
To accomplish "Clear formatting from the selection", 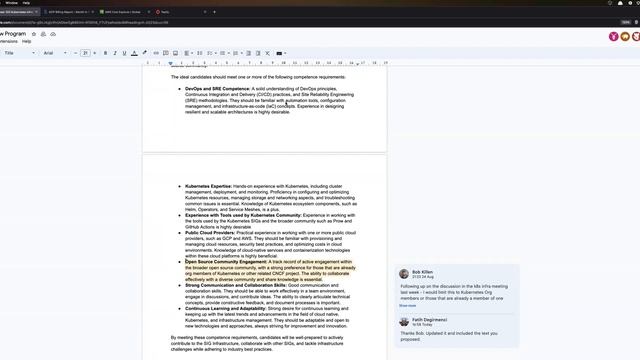I will pyautogui.click(x=267, y=53).
